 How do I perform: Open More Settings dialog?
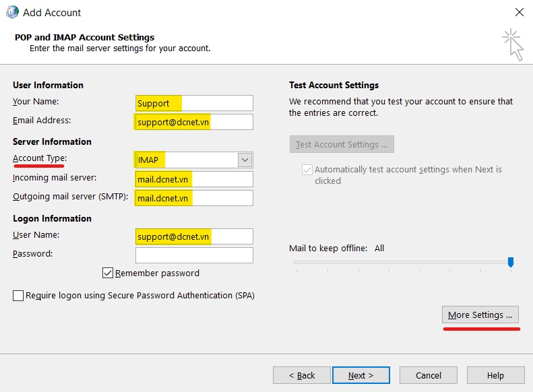pos(480,315)
